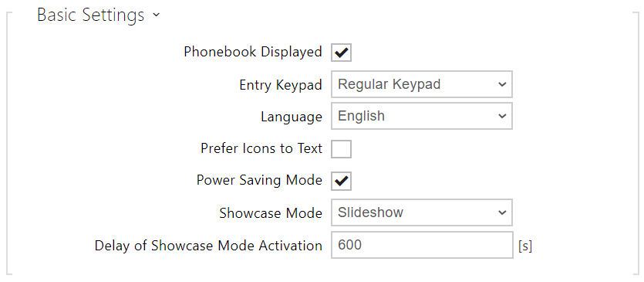Click the arrow icon of Language dropdown
The width and height of the screenshot is (644, 282).
pos(502,116)
